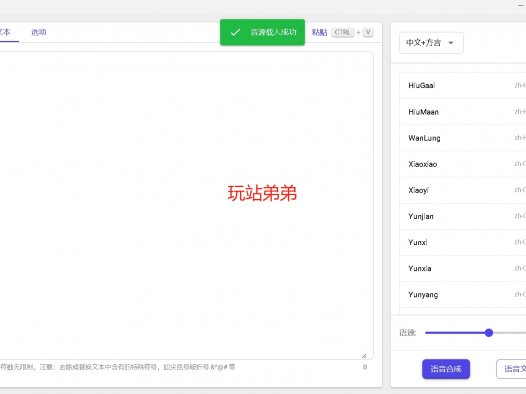Click the checkmark icon in notification
526x394 pixels.
point(235,32)
